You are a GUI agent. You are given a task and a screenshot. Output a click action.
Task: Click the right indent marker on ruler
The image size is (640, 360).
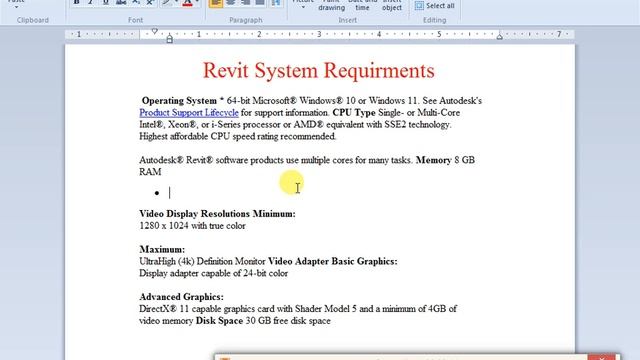click(499, 36)
